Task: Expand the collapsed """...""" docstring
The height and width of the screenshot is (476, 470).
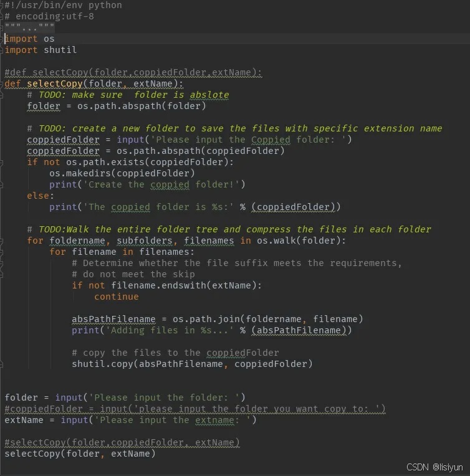Action: click(x=29, y=27)
